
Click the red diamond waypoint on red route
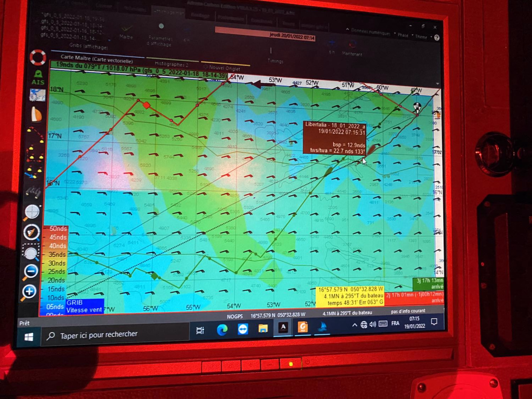[x=146, y=105]
